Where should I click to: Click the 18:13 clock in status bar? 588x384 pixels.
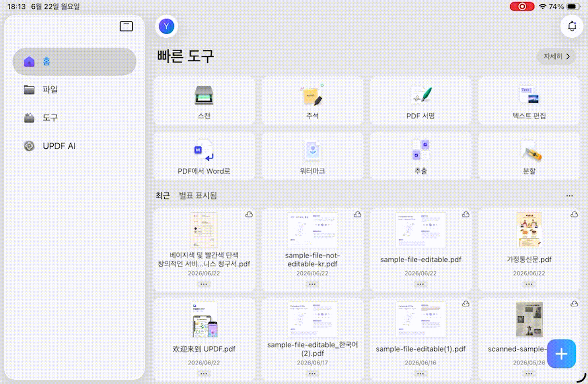pyautogui.click(x=17, y=6)
